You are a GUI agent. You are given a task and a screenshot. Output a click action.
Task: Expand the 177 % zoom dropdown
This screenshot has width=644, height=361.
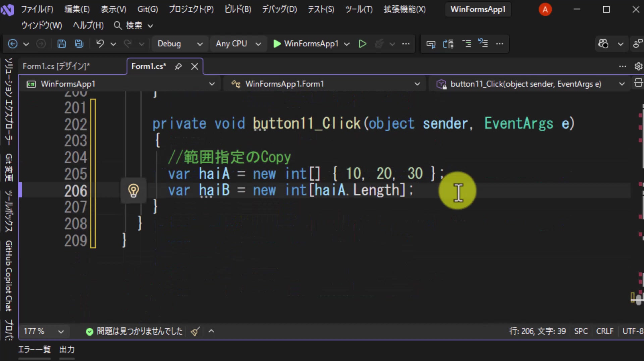click(61, 331)
